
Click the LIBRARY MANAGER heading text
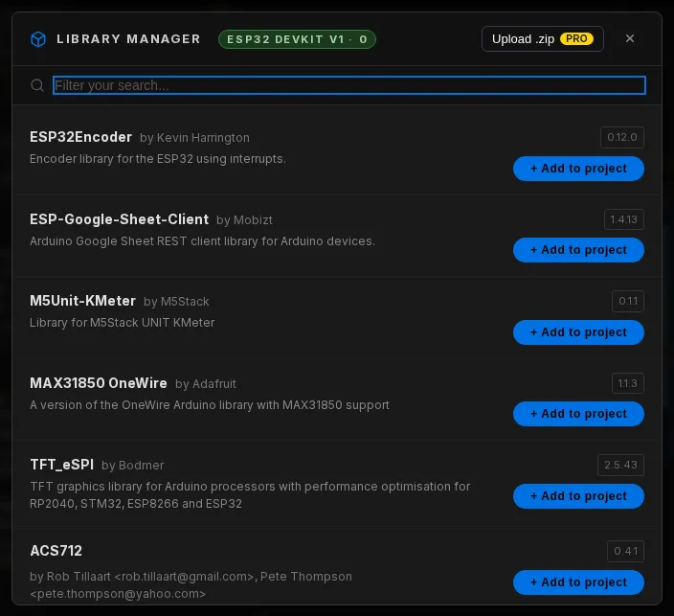tap(128, 39)
